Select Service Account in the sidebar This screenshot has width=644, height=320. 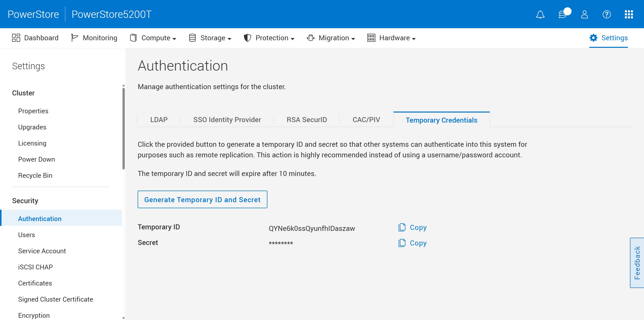click(42, 251)
